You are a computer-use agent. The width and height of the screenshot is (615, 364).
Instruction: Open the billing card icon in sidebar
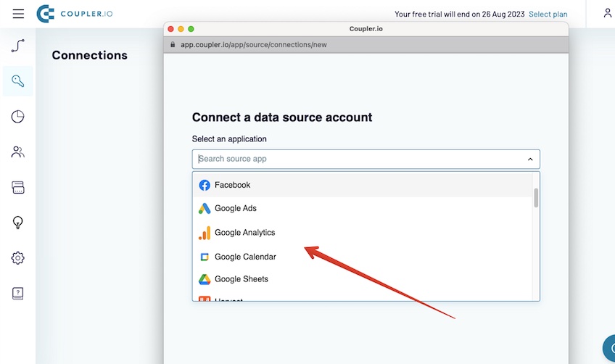pyautogui.click(x=17, y=188)
